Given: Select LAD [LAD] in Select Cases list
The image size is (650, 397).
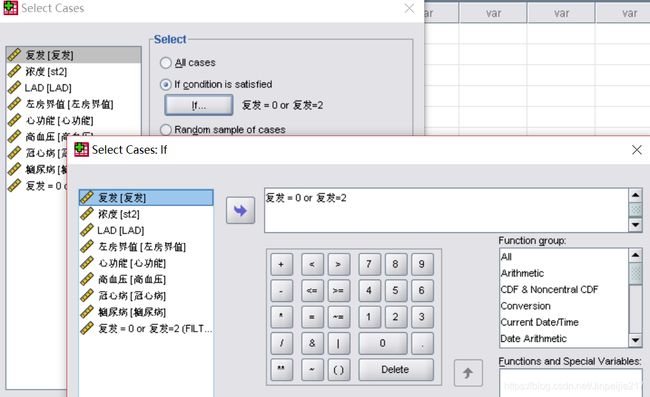Looking at the screenshot, I should click(x=74, y=88).
